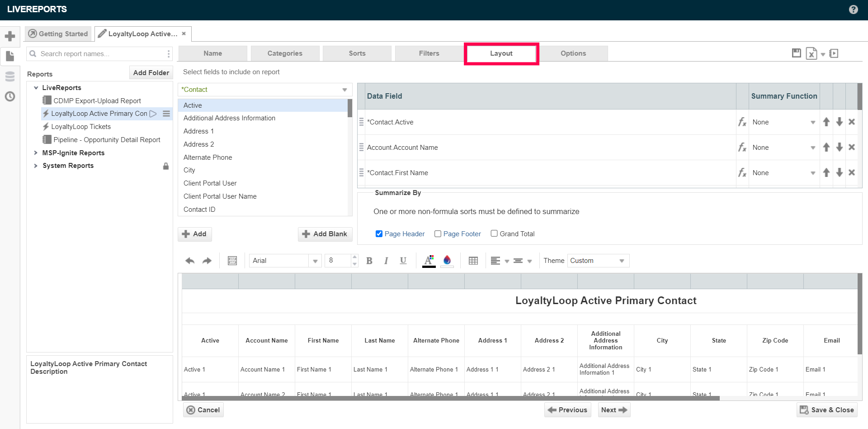Switch to the Options tab

(x=573, y=53)
